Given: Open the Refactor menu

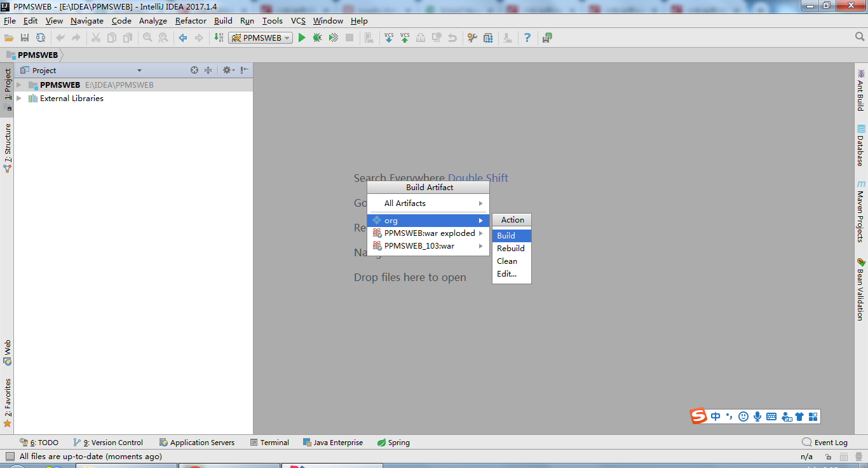Looking at the screenshot, I should pos(191,20).
